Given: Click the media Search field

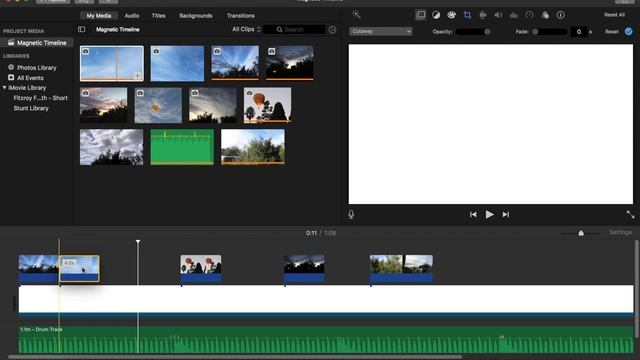Looking at the screenshot, I should coord(295,29).
